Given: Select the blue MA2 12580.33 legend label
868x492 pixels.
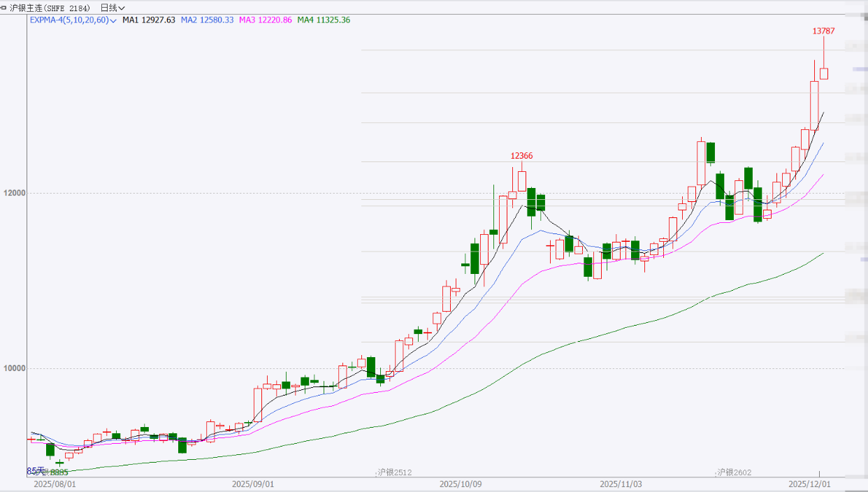Looking at the screenshot, I should point(207,20).
